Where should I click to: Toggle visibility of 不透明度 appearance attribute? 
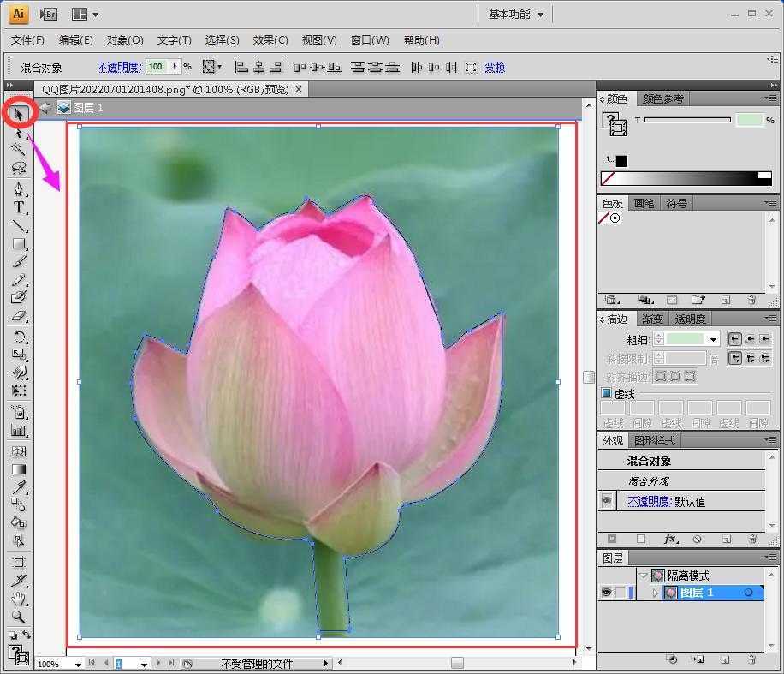(607, 502)
